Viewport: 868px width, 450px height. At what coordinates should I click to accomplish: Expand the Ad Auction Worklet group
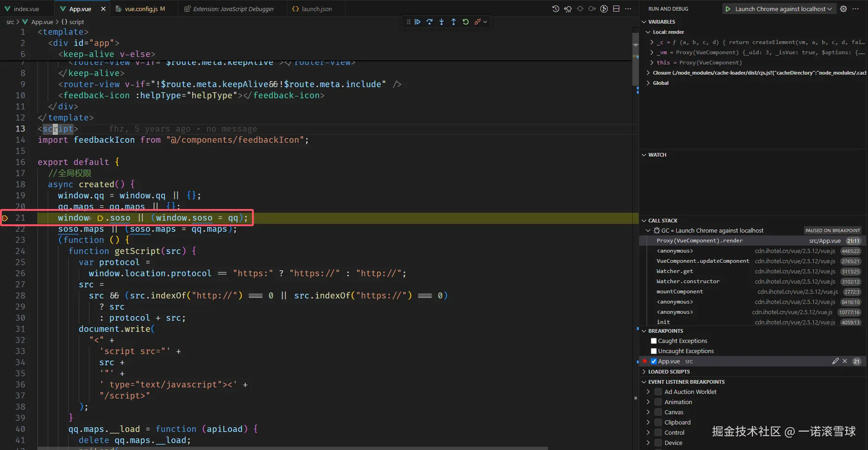648,392
